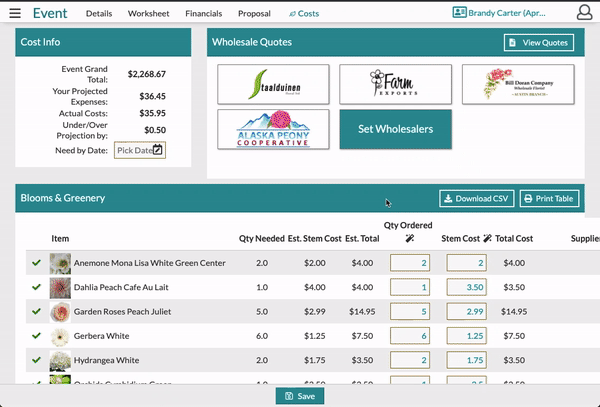Click the checkmark for Garden Roses Peach Juliet
The height and width of the screenshot is (407, 600).
click(36, 311)
